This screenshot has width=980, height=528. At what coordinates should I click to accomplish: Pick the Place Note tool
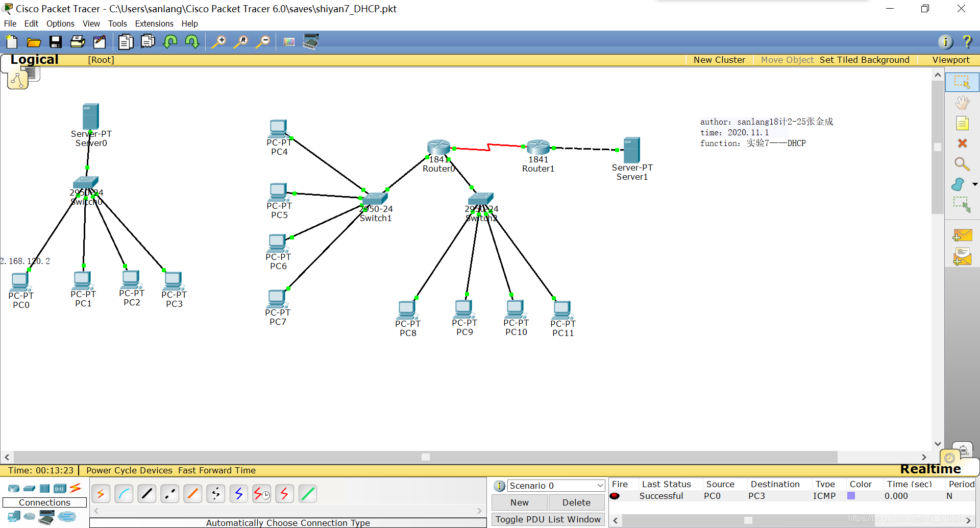(x=962, y=123)
